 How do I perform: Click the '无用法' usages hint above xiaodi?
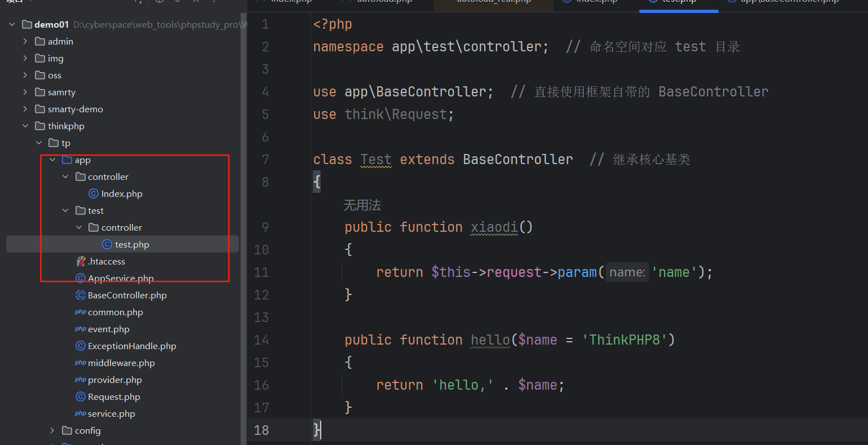(362, 205)
